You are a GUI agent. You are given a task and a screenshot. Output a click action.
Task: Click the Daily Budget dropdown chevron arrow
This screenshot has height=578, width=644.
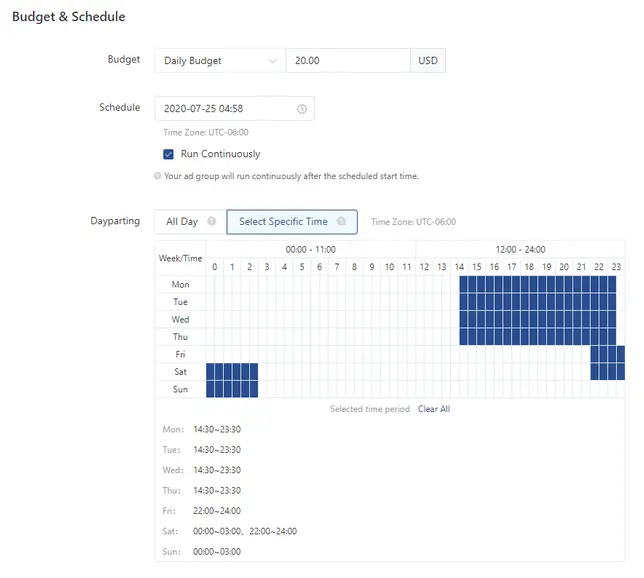(273, 61)
